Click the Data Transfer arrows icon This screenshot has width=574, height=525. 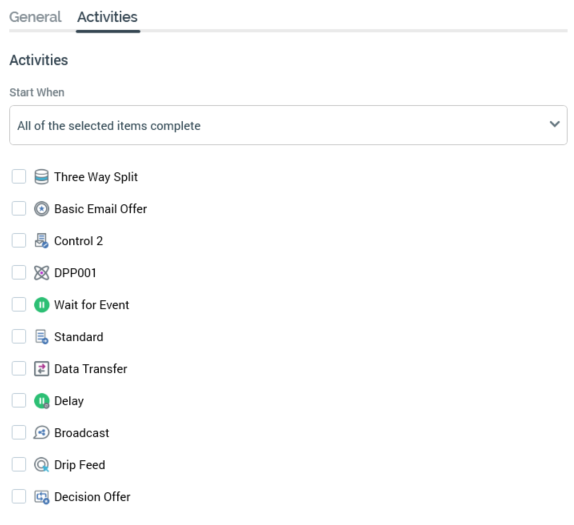click(41, 369)
